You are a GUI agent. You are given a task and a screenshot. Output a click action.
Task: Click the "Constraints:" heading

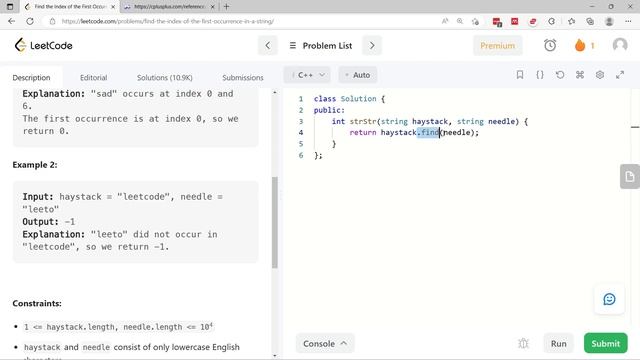(37, 303)
